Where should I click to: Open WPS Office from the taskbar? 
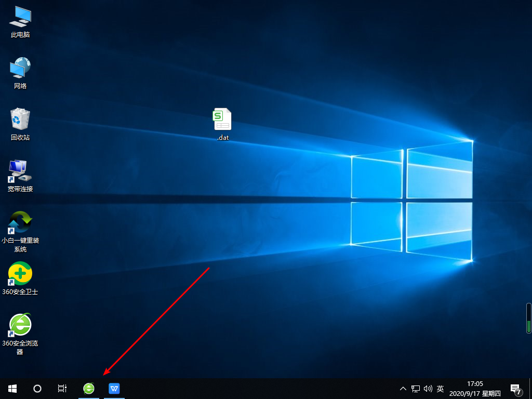(114, 388)
